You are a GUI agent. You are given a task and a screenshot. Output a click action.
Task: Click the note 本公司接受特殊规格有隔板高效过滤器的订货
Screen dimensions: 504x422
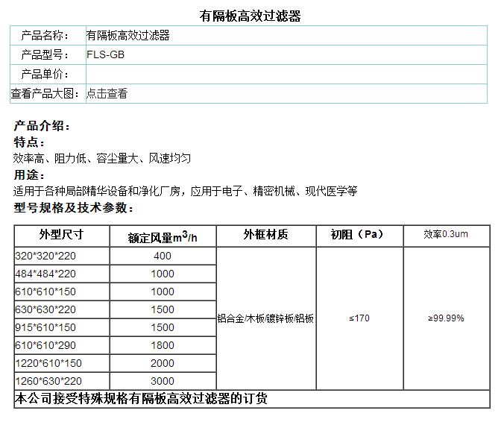[x=141, y=399]
